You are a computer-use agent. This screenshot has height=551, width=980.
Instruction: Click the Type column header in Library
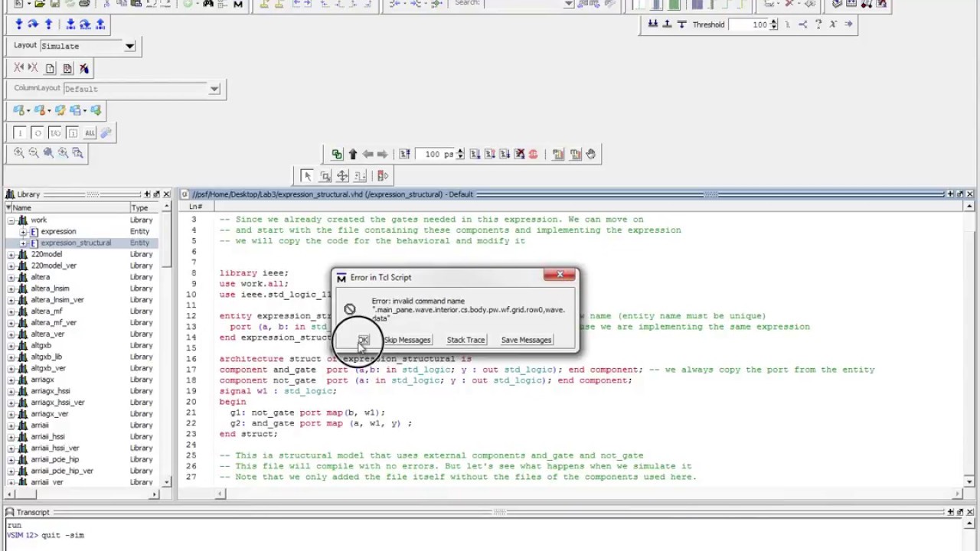[x=145, y=208]
